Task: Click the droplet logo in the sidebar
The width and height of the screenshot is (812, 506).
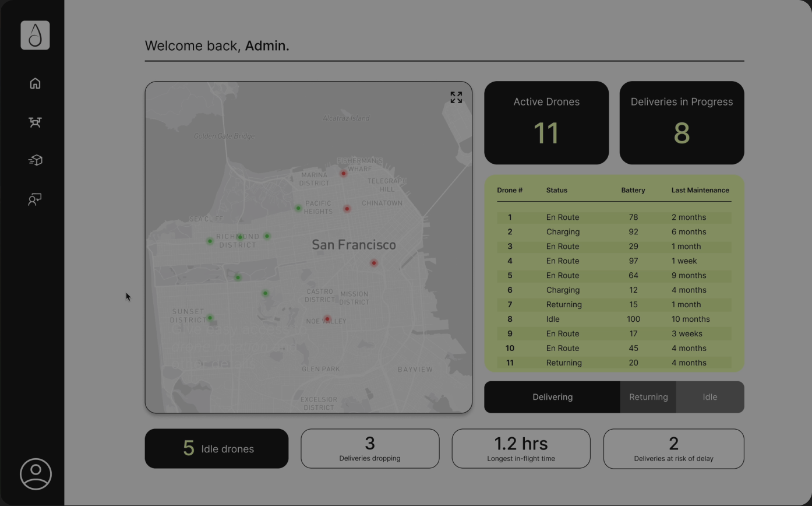Action: (35, 35)
